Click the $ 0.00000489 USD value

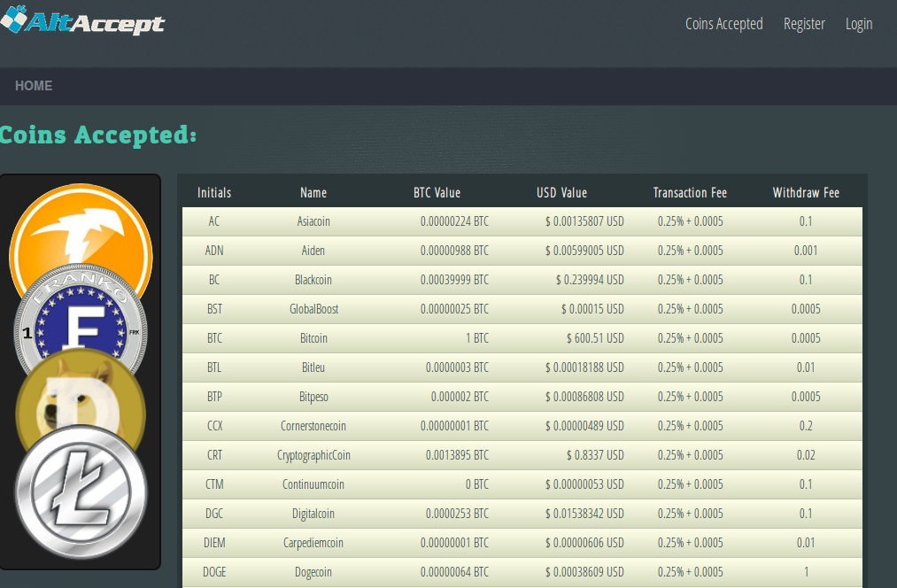[584, 426]
